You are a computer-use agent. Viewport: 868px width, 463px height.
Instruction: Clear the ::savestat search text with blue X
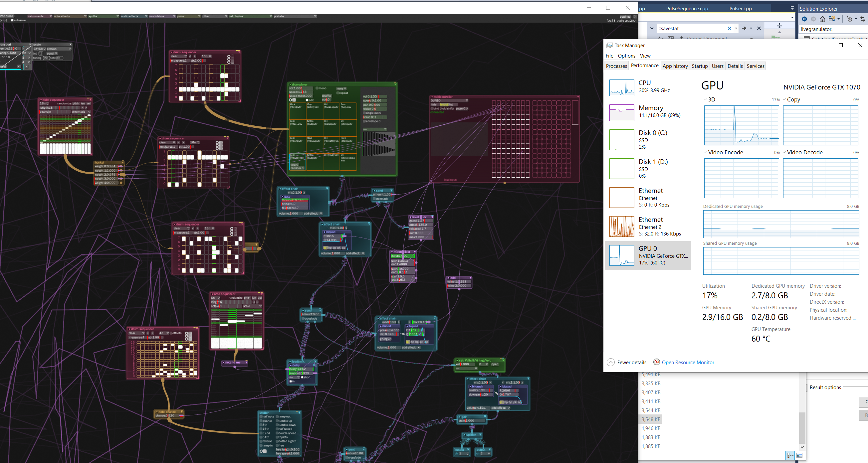[730, 29]
